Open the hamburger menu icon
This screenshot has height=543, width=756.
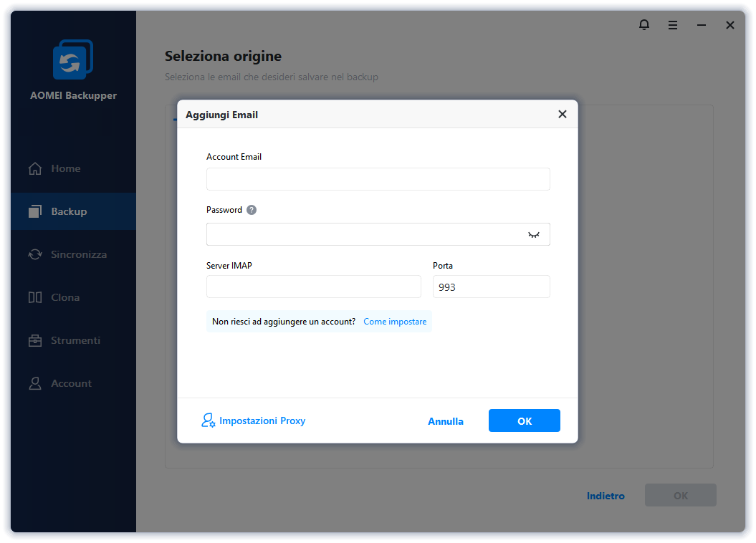tap(673, 25)
